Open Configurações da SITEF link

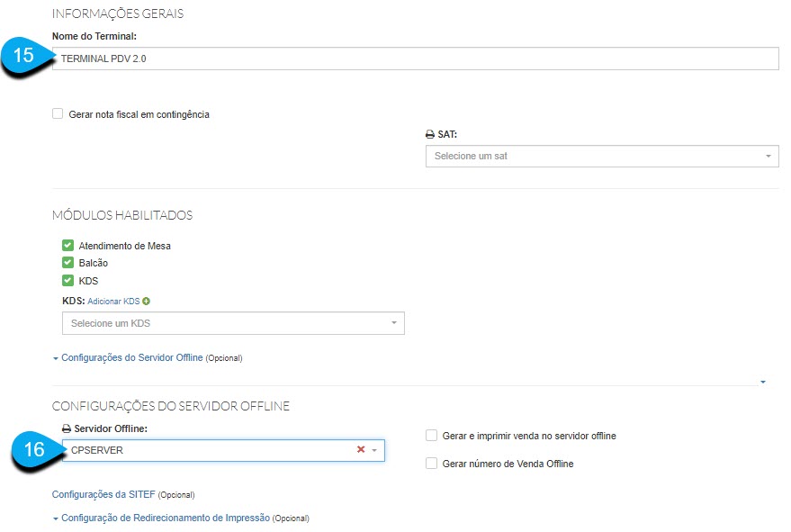[x=103, y=494]
